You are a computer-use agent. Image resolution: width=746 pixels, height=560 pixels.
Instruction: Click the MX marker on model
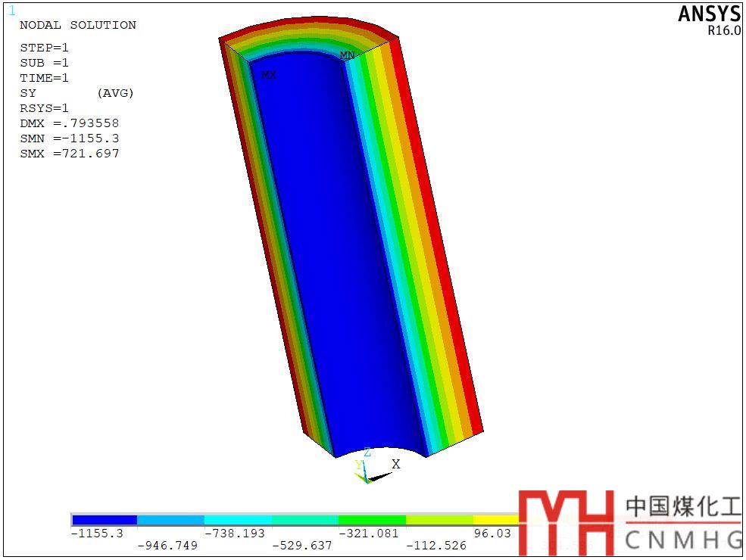[269, 75]
